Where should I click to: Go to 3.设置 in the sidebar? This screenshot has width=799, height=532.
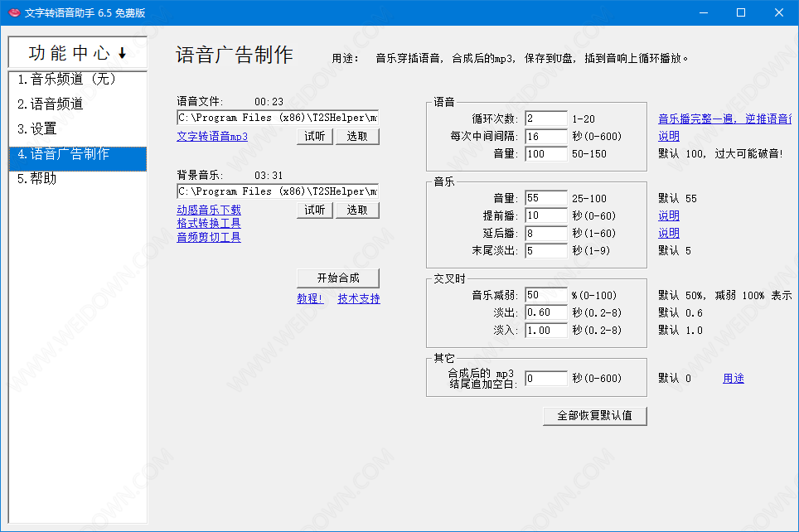click(x=37, y=129)
